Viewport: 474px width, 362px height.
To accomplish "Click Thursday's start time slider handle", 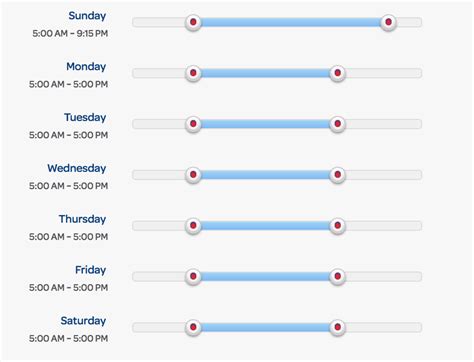I will pyautogui.click(x=193, y=226).
